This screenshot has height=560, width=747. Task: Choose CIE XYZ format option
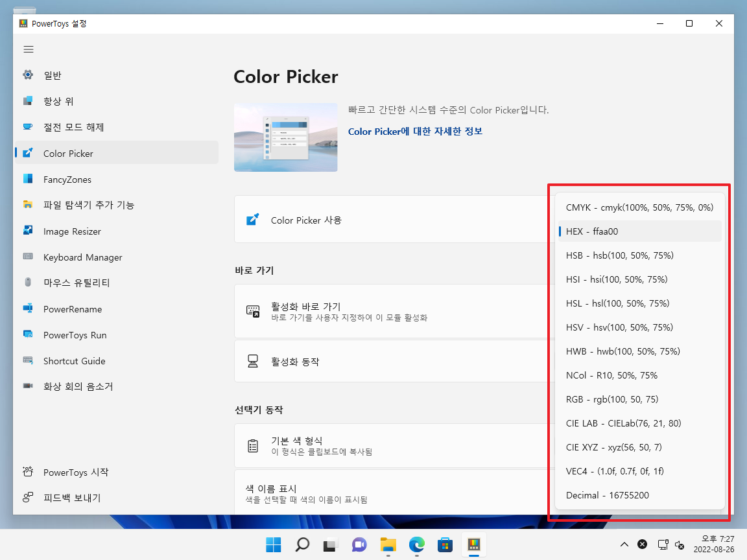click(640, 447)
